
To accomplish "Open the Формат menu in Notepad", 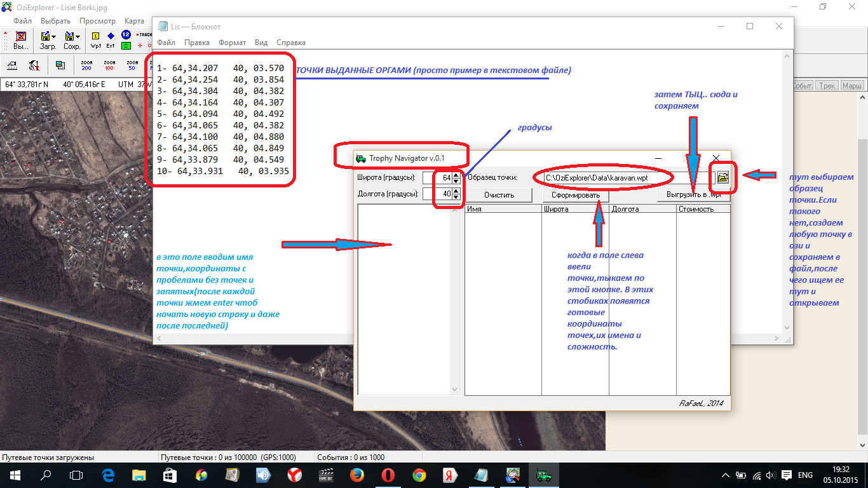I will click(x=232, y=43).
